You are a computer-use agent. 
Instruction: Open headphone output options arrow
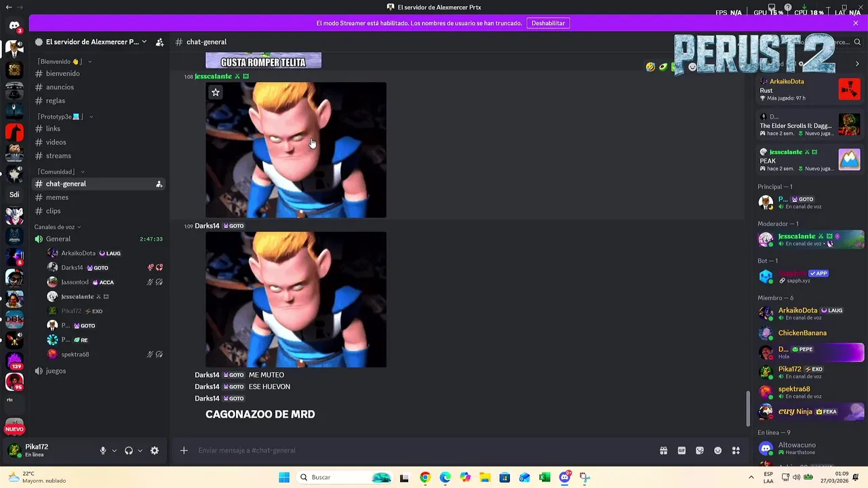click(x=140, y=451)
